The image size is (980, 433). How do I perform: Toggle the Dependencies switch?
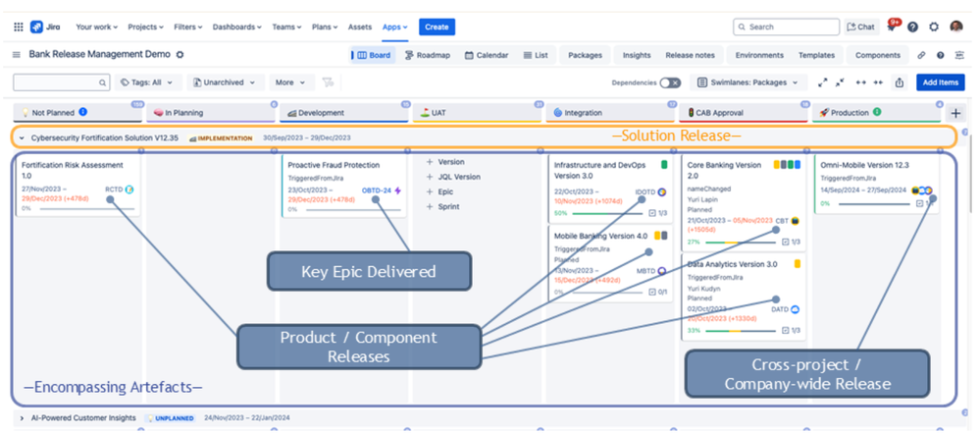point(670,82)
